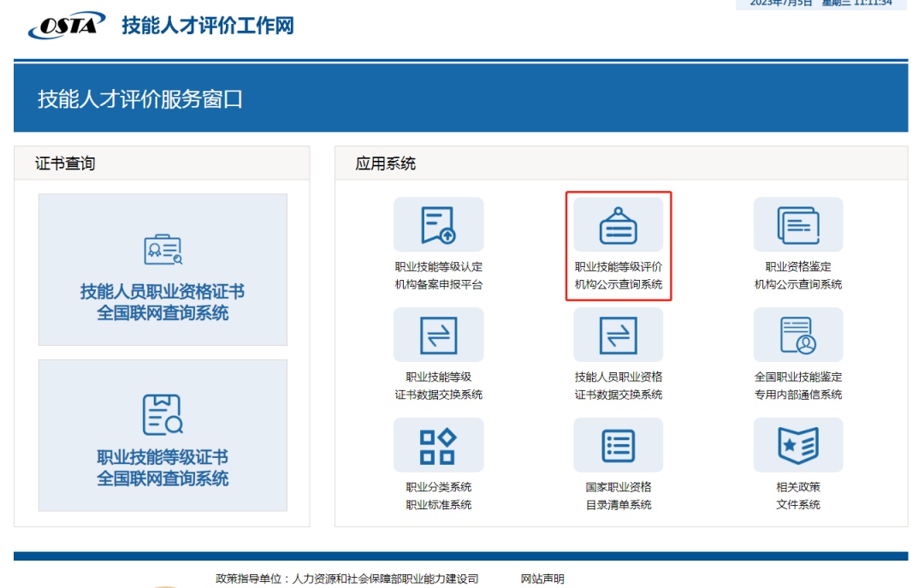Viewport: 924px width, 588px height.
Task: Open 职业分类系统 职业标准系统 icon
Action: click(x=438, y=445)
